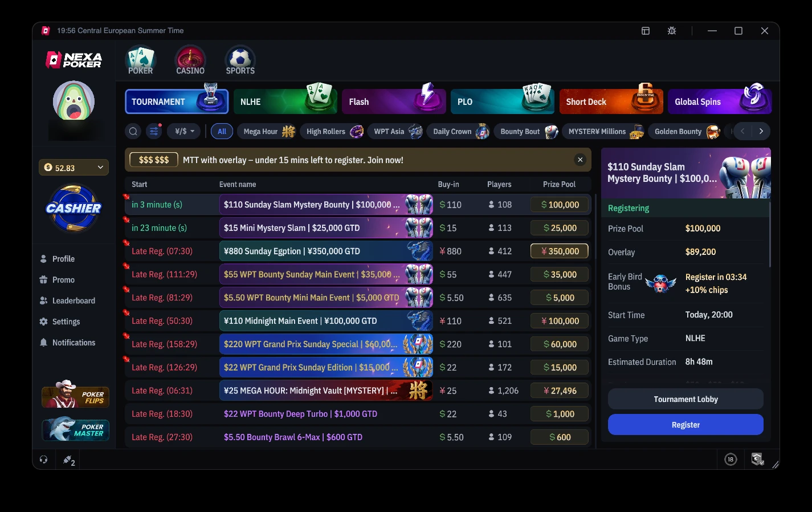Show next tournament category filters arrow
The width and height of the screenshot is (812, 512).
761,132
